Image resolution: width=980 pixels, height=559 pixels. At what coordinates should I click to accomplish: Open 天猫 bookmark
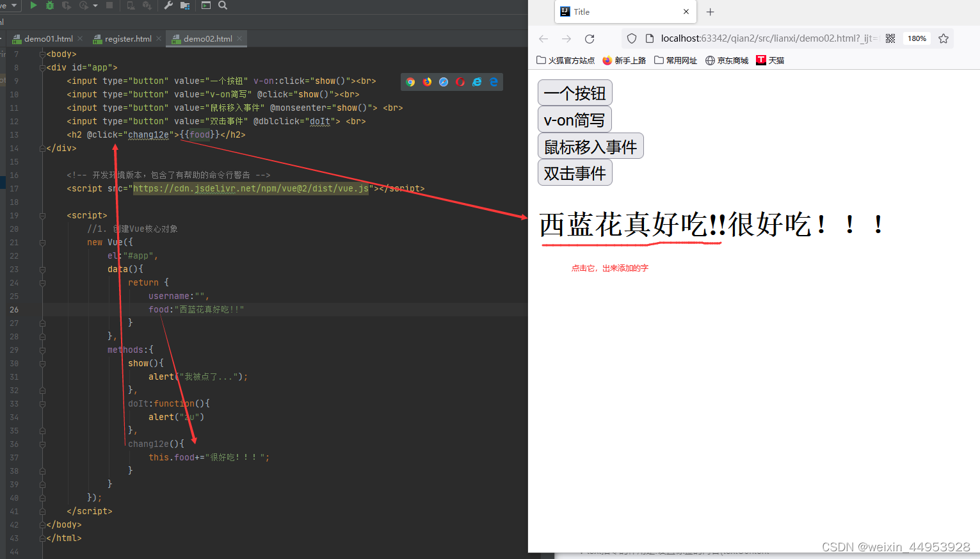pos(770,60)
